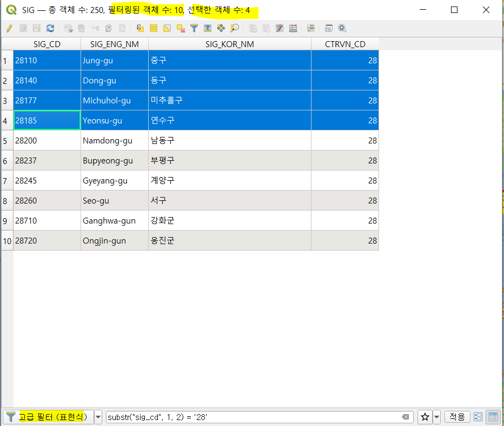Click the 28260 code cell
This screenshot has width=504, height=426.
(x=47, y=200)
